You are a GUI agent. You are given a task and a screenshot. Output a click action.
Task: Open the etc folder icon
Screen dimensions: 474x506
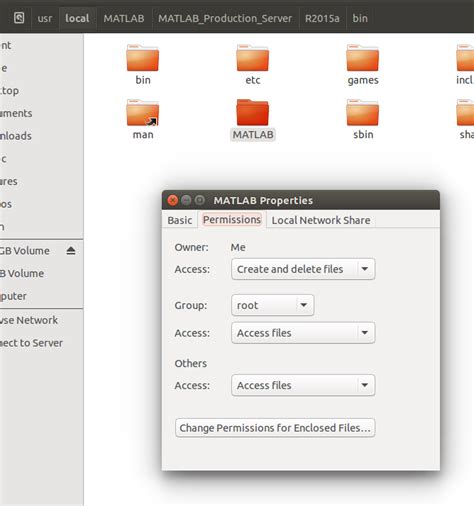[x=252, y=58]
